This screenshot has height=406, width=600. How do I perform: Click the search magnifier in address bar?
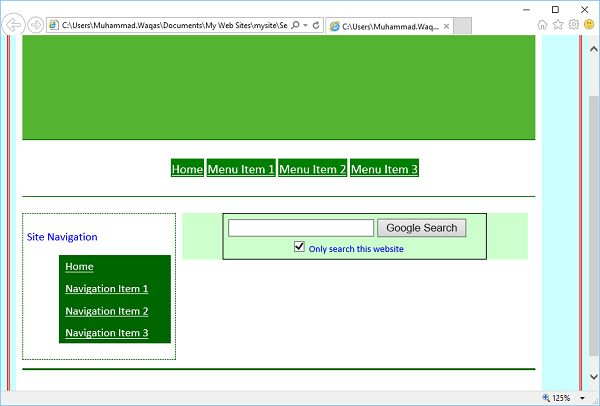295,24
